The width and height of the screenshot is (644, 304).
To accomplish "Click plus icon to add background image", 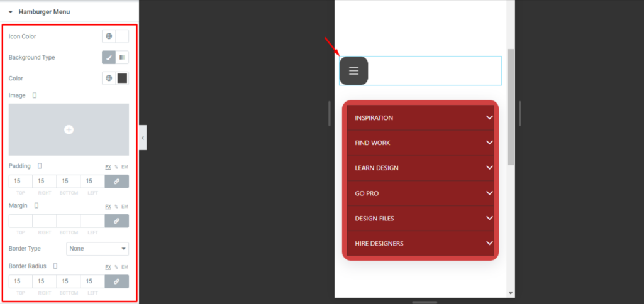I will [x=69, y=129].
